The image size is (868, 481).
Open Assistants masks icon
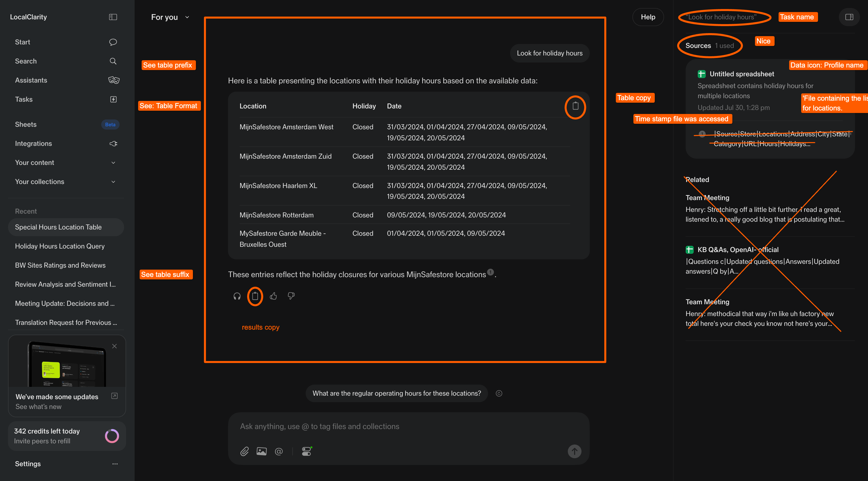point(114,80)
